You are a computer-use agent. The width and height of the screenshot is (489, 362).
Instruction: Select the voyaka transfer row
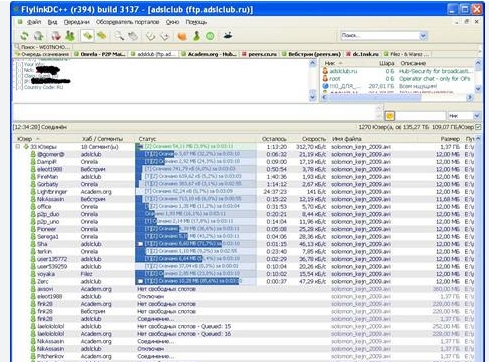[x=245, y=274]
